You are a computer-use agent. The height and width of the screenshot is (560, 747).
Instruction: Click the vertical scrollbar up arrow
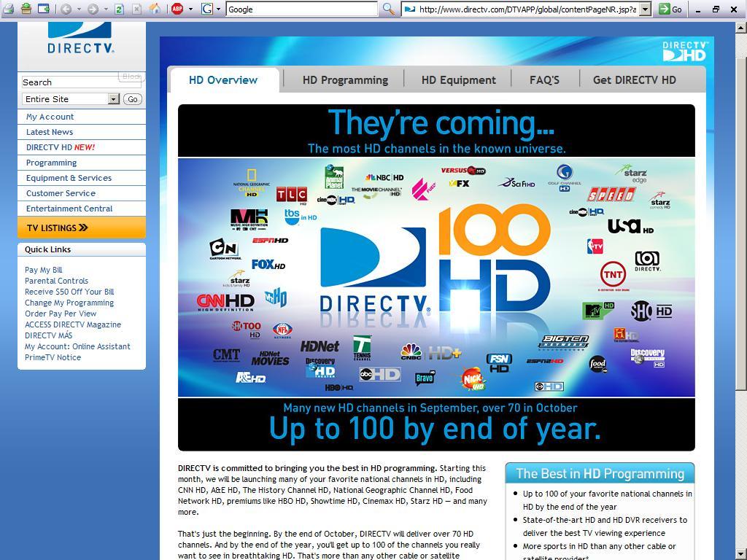click(741, 28)
